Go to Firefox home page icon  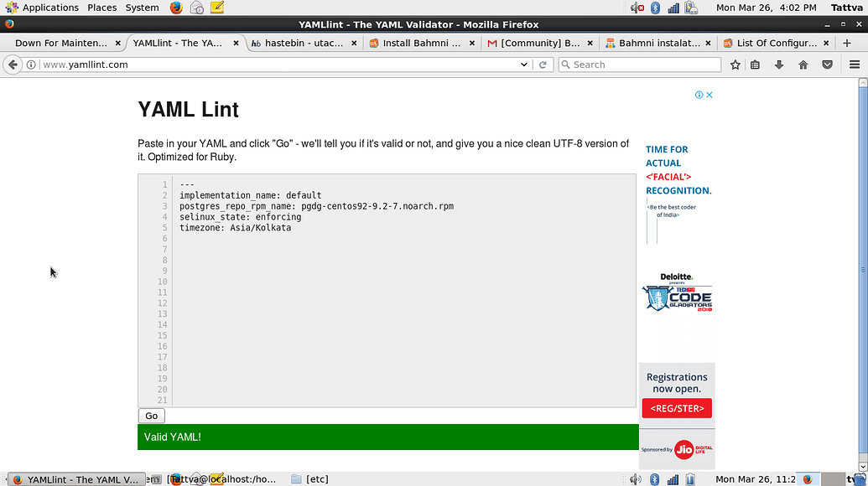click(x=803, y=65)
